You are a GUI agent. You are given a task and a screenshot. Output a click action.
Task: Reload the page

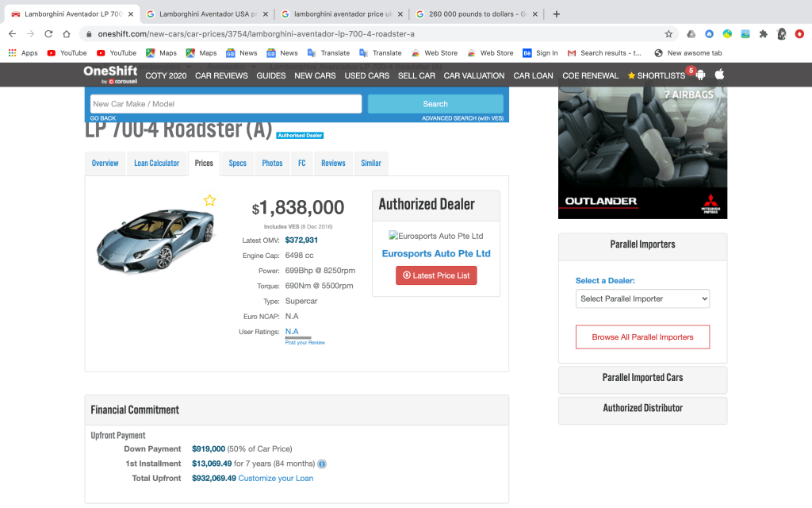coord(48,34)
